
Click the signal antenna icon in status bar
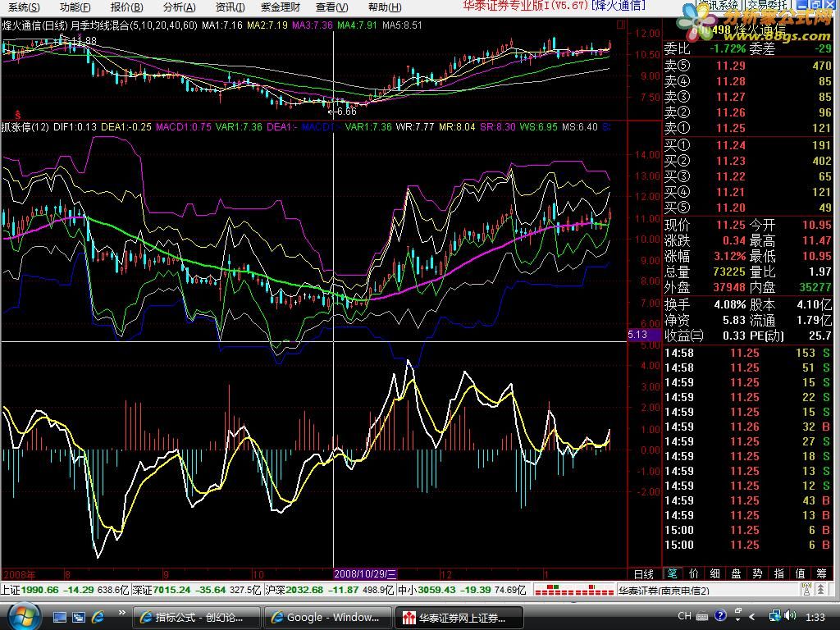tap(806, 590)
